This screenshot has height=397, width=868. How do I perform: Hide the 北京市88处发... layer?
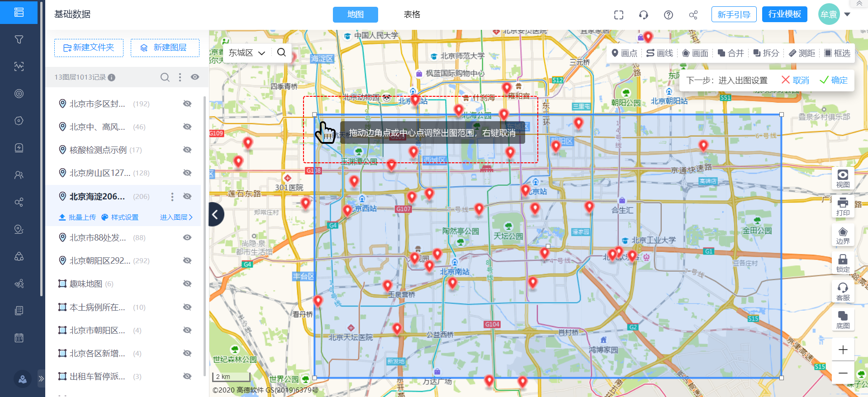[x=187, y=237]
